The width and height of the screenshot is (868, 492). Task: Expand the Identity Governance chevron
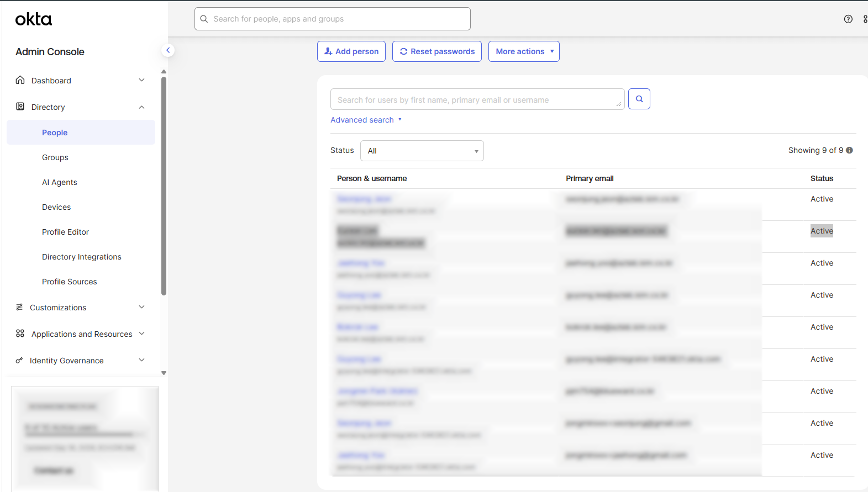click(141, 360)
